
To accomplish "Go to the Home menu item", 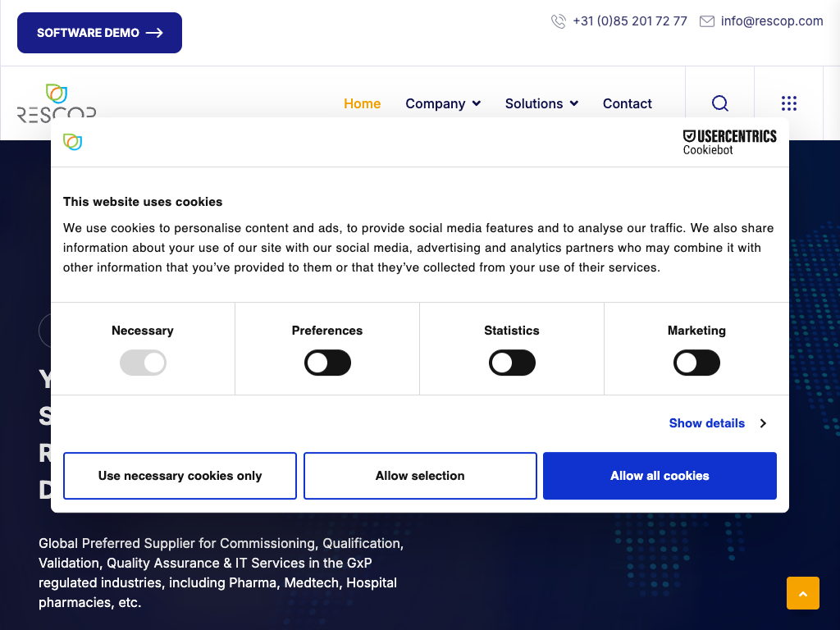I will coord(362,103).
